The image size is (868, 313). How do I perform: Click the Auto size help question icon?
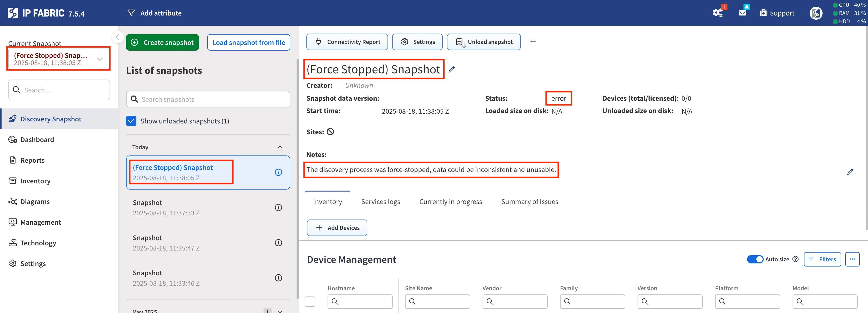point(795,259)
